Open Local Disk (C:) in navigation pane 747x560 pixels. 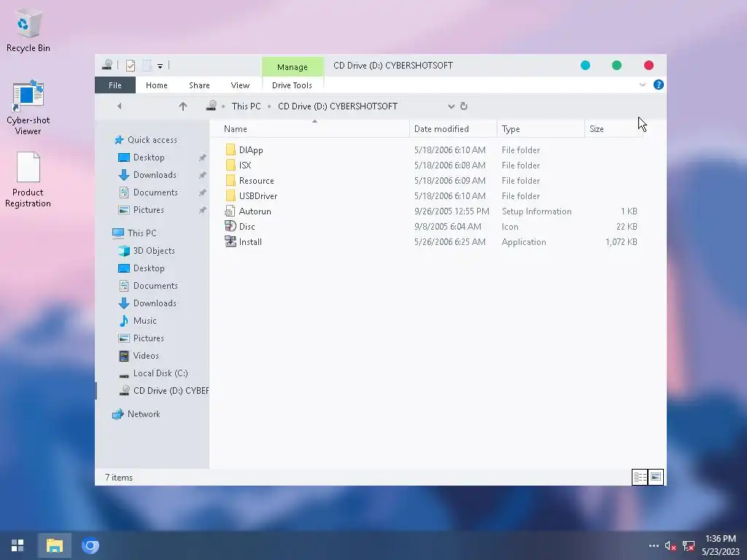pyautogui.click(x=160, y=373)
